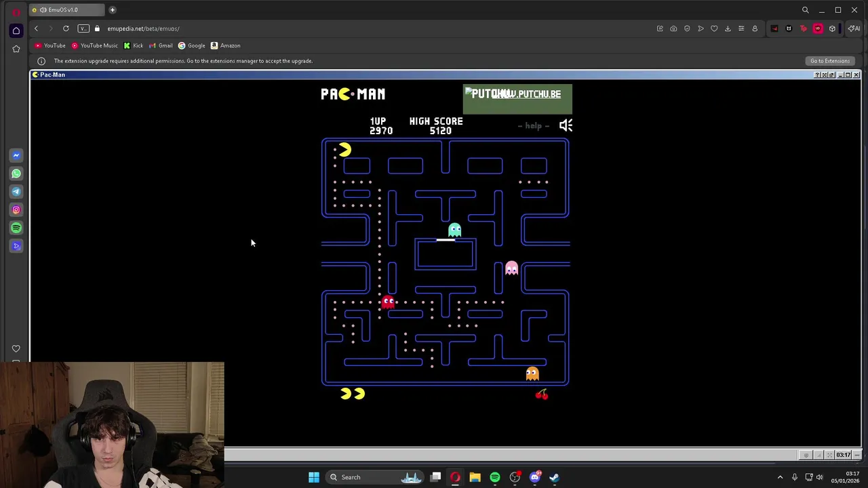Go back to previous page
This screenshot has width=868, height=488.
point(36,28)
